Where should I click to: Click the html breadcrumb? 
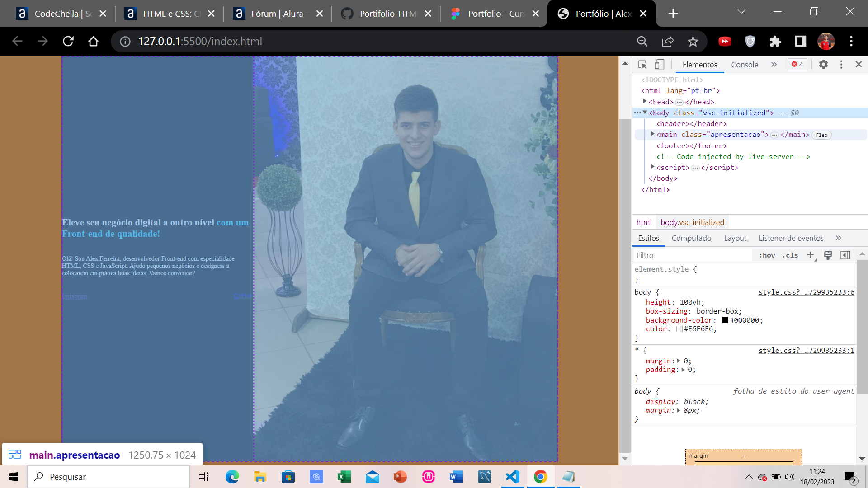pyautogui.click(x=644, y=222)
